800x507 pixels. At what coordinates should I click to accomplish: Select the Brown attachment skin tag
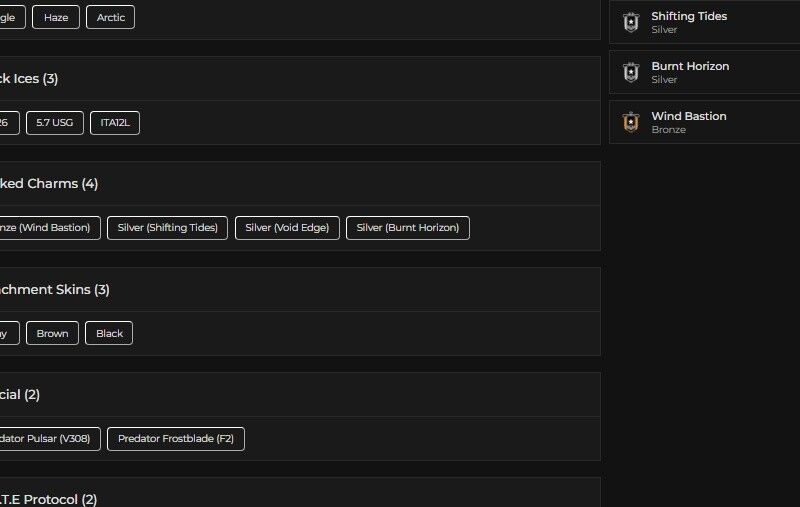tap(52, 333)
